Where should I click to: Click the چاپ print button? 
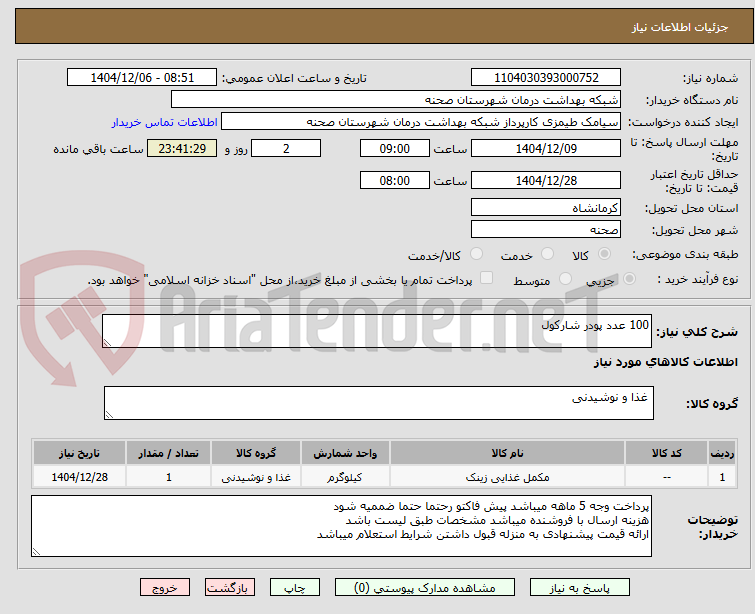tap(295, 588)
